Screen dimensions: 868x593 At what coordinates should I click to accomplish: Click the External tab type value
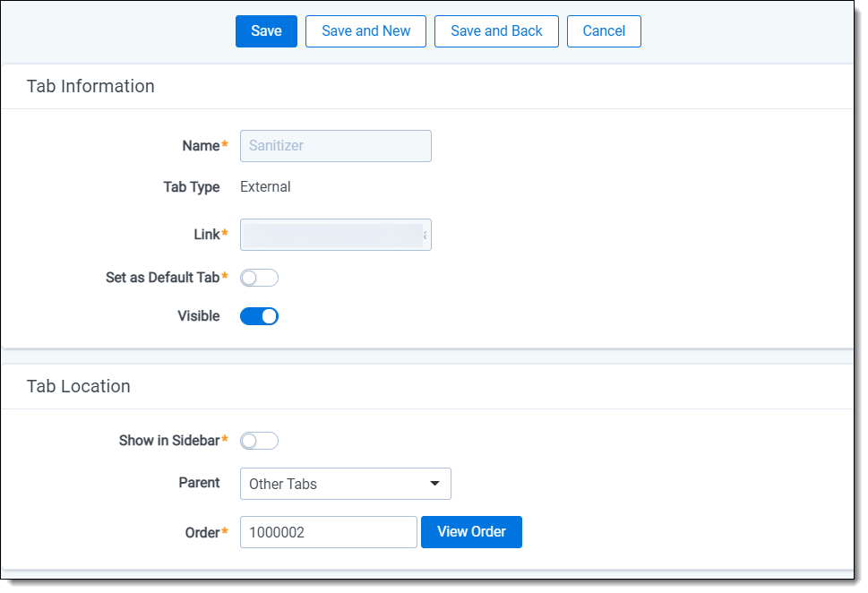coord(265,187)
